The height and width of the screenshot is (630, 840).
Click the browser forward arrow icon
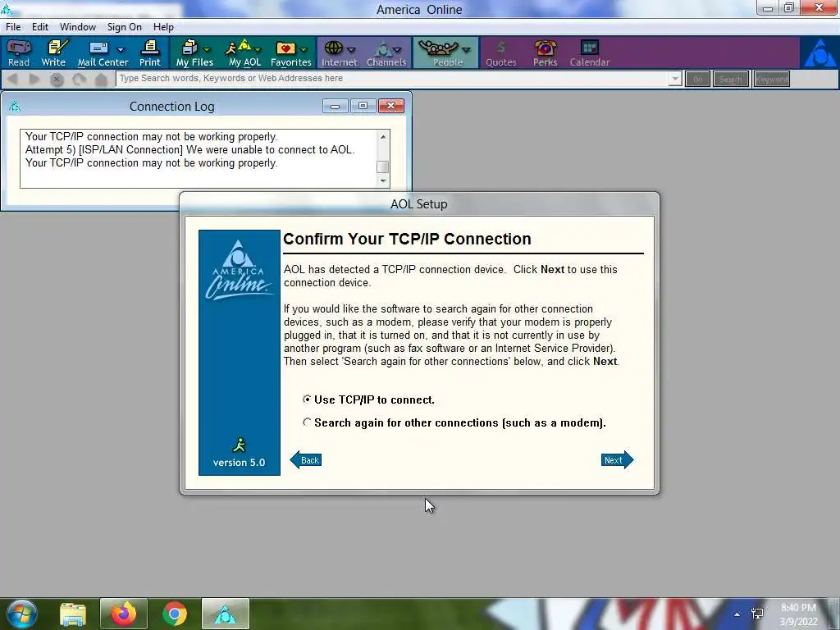coord(34,80)
